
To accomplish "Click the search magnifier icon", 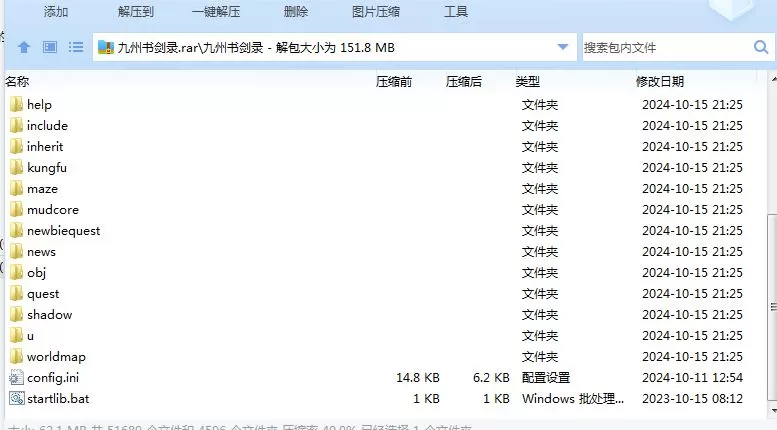I will point(761,47).
